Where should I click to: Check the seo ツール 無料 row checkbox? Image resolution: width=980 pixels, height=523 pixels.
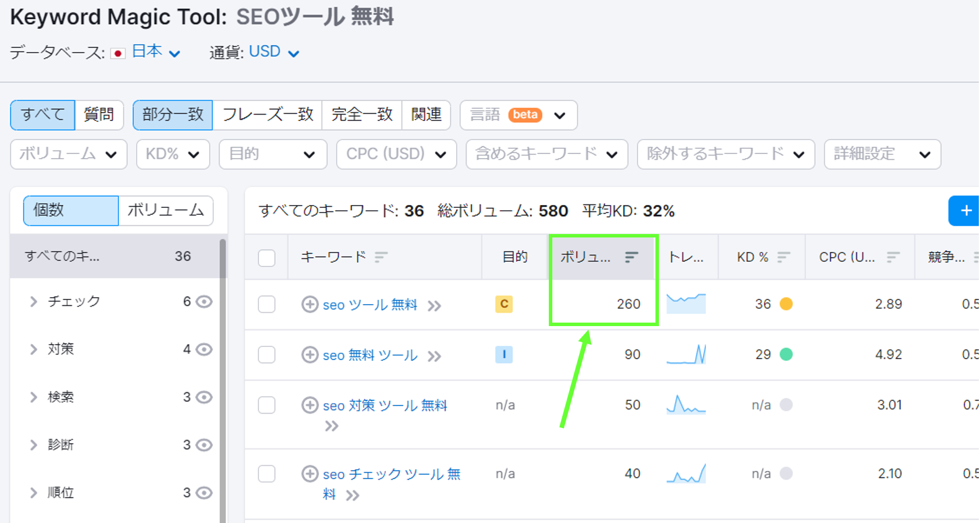(x=267, y=304)
